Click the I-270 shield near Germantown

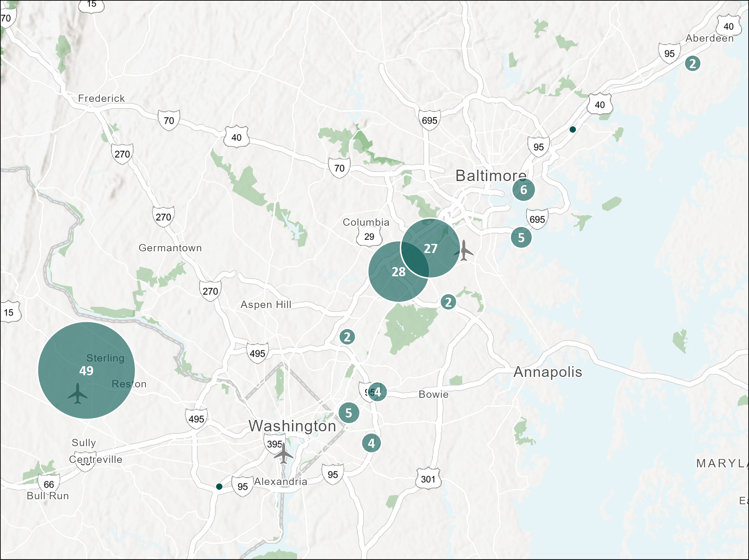point(163,217)
